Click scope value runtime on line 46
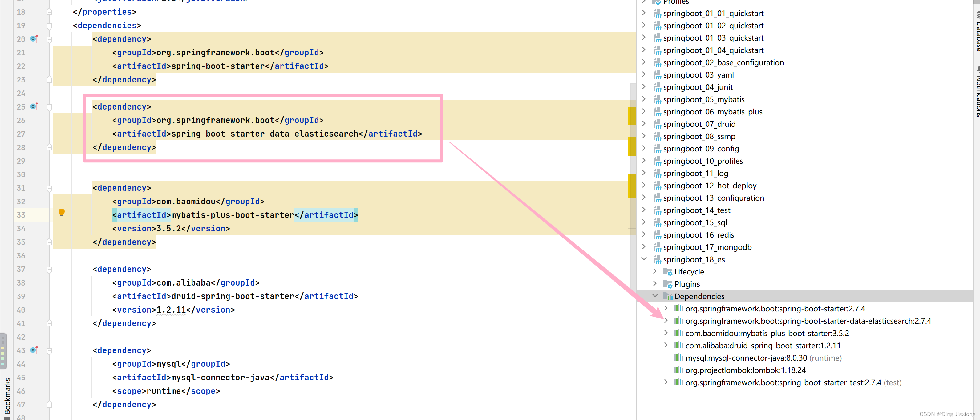980x420 pixels. coord(164,391)
